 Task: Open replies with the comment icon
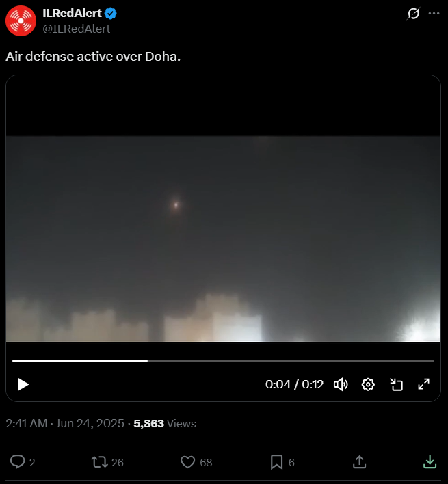coord(18,462)
